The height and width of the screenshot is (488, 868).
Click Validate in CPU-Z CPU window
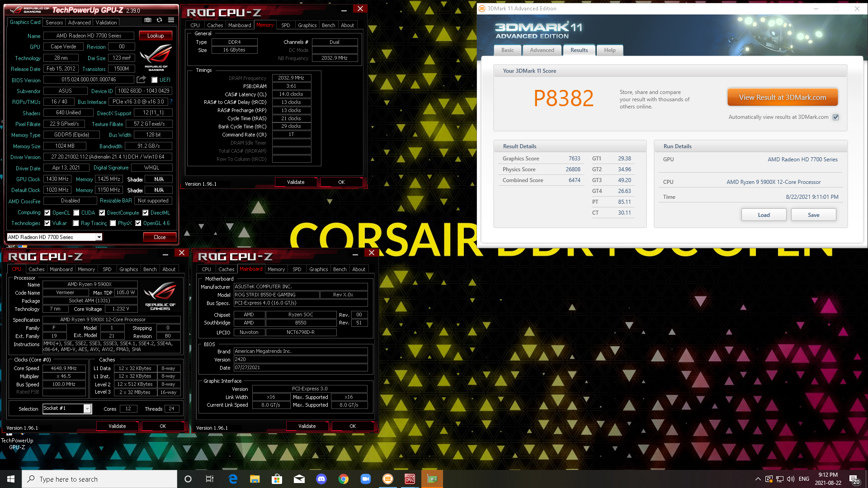[117, 426]
